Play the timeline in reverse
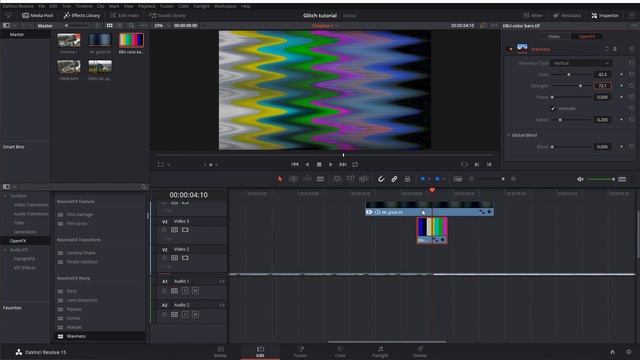This screenshot has height=360, width=640. pos(307,164)
